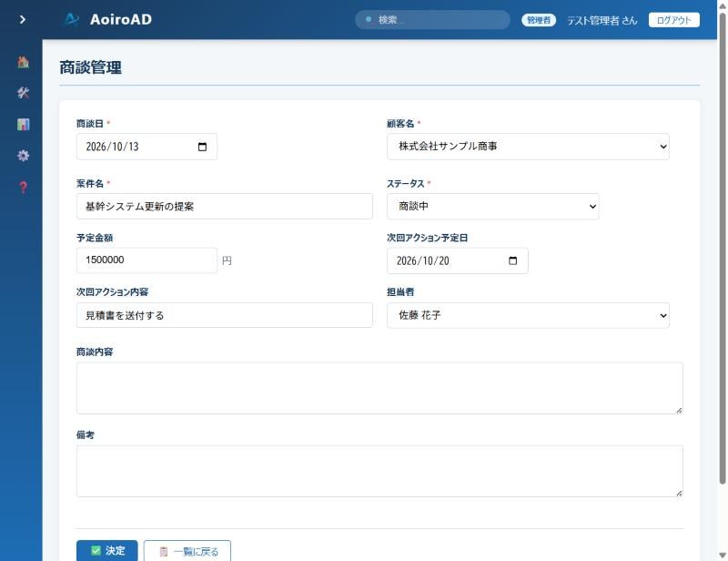The image size is (728, 561).
Task: Open the help question mark icon
Action: pyautogui.click(x=23, y=187)
